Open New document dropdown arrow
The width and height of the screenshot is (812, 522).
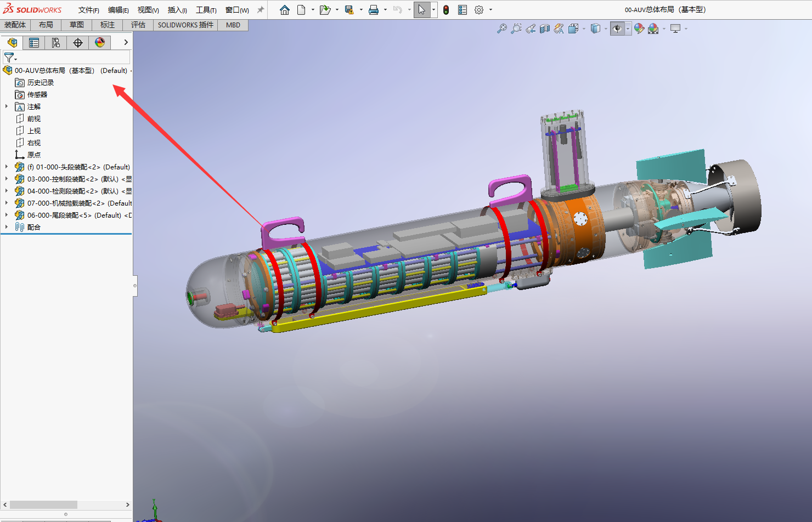coord(313,10)
